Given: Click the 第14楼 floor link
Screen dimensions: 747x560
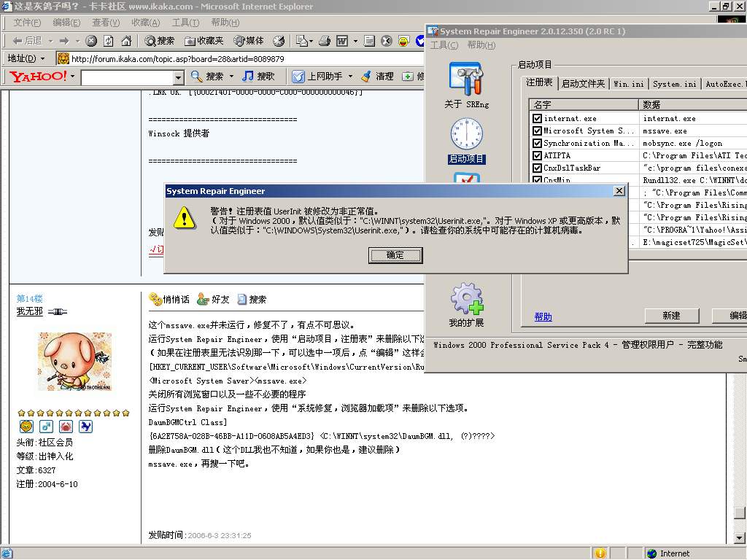Looking at the screenshot, I should coord(29,298).
